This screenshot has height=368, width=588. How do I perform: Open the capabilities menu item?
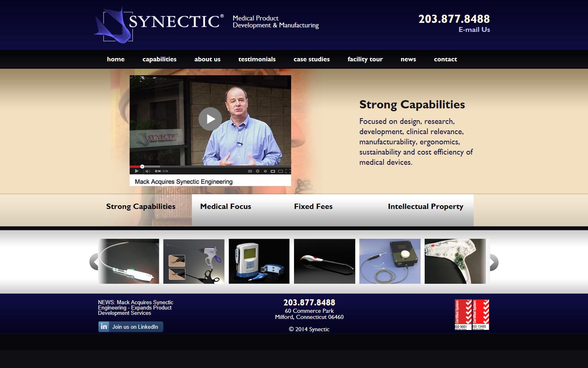pyautogui.click(x=159, y=59)
